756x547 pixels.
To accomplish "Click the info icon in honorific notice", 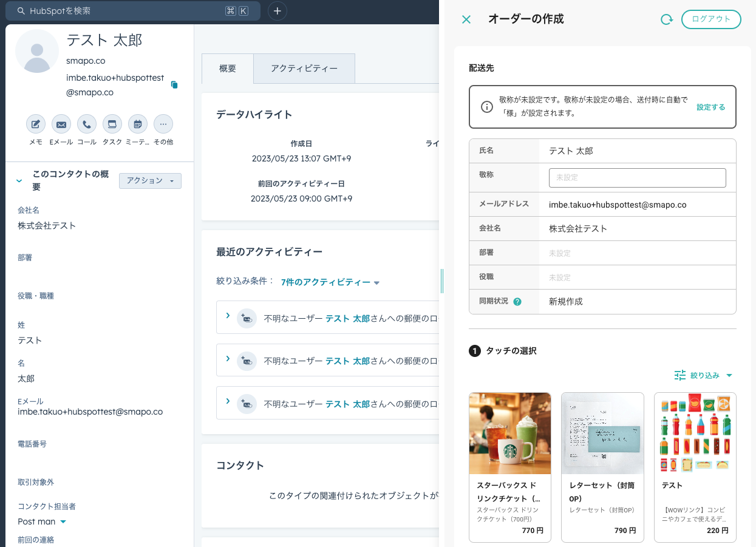I will [x=487, y=107].
